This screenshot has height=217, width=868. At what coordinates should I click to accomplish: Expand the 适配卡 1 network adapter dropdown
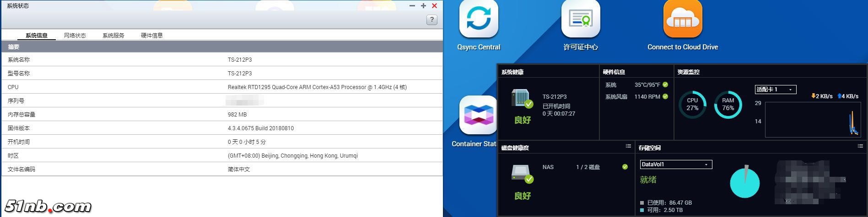coord(776,90)
